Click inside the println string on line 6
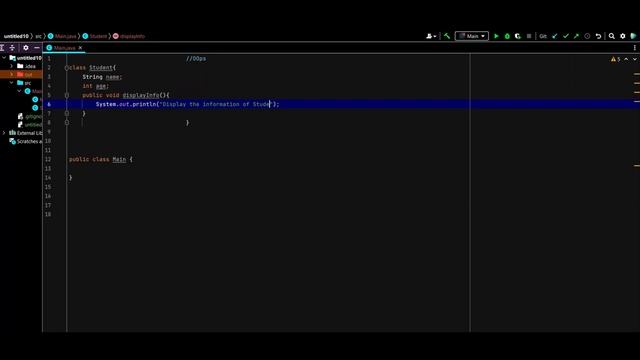The image size is (640, 360). (x=216, y=104)
